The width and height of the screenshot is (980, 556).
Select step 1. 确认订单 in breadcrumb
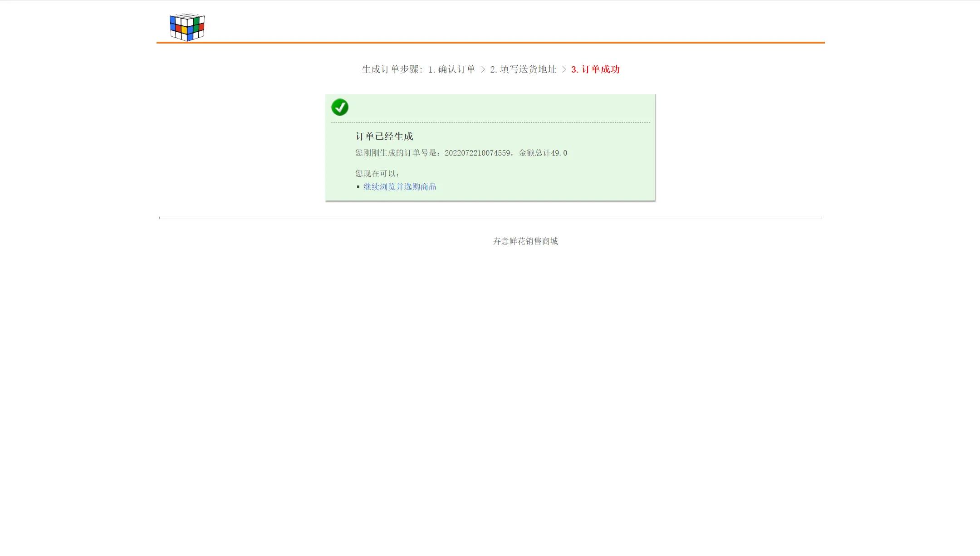(x=452, y=69)
